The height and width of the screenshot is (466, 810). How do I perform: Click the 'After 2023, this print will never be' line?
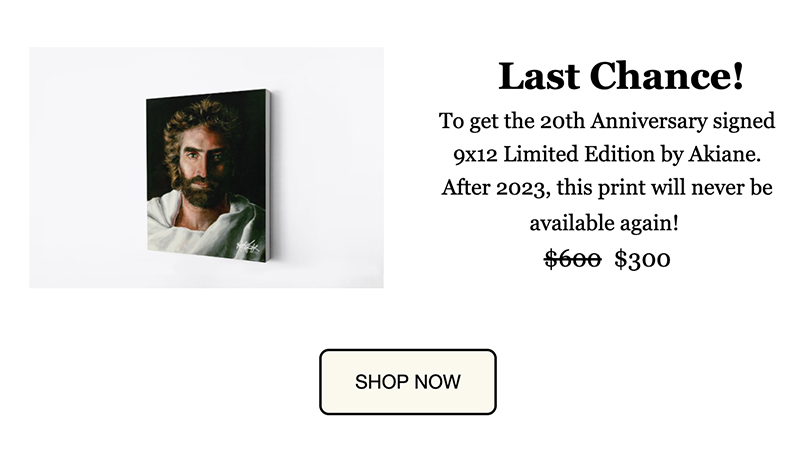pyautogui.click(x=607, y=188)
